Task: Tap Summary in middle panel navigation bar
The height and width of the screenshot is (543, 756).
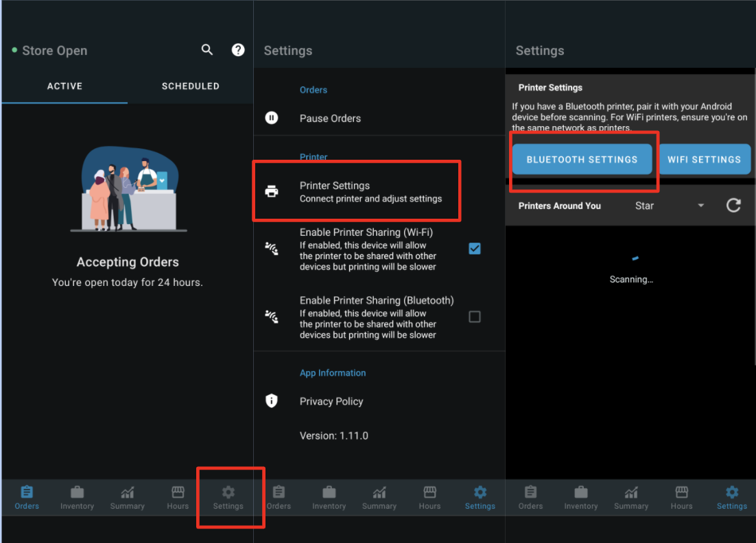Action: pos(379,498)
